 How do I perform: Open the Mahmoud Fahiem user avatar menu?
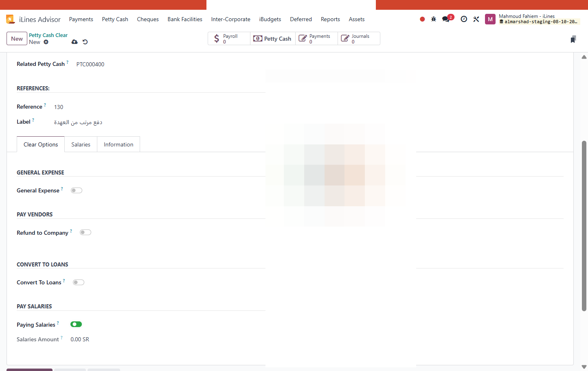click(x=490, y=19)
